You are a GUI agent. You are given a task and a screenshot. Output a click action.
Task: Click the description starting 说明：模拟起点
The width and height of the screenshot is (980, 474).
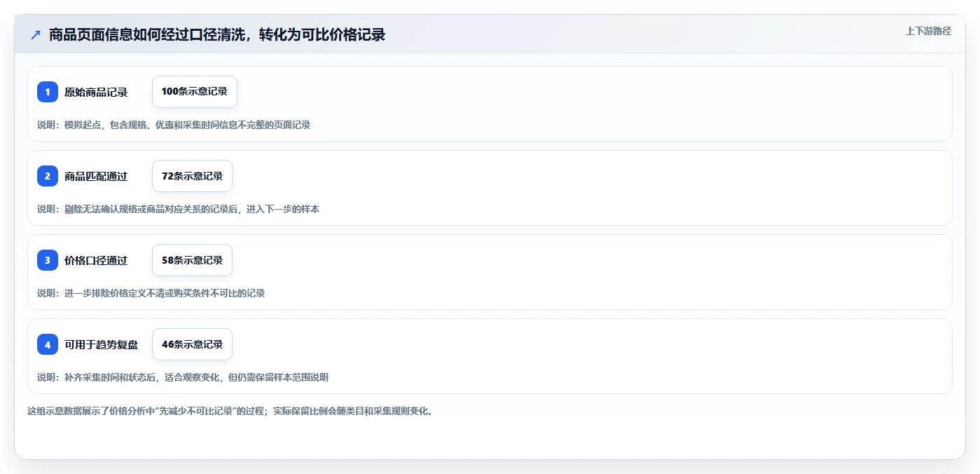(174, 125)
